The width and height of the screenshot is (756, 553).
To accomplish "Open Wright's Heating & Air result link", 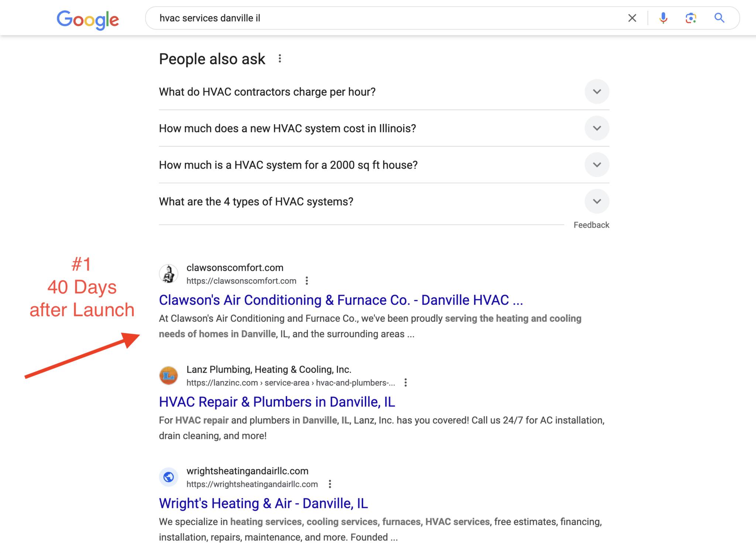I will point(263,503).
